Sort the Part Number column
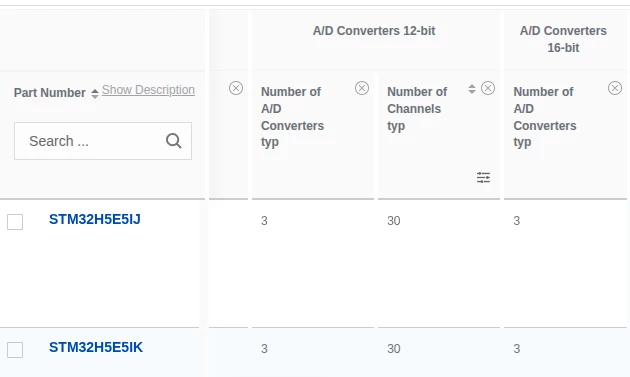The height and width of the screenshot is (377, 630). (x=95, y=94)
